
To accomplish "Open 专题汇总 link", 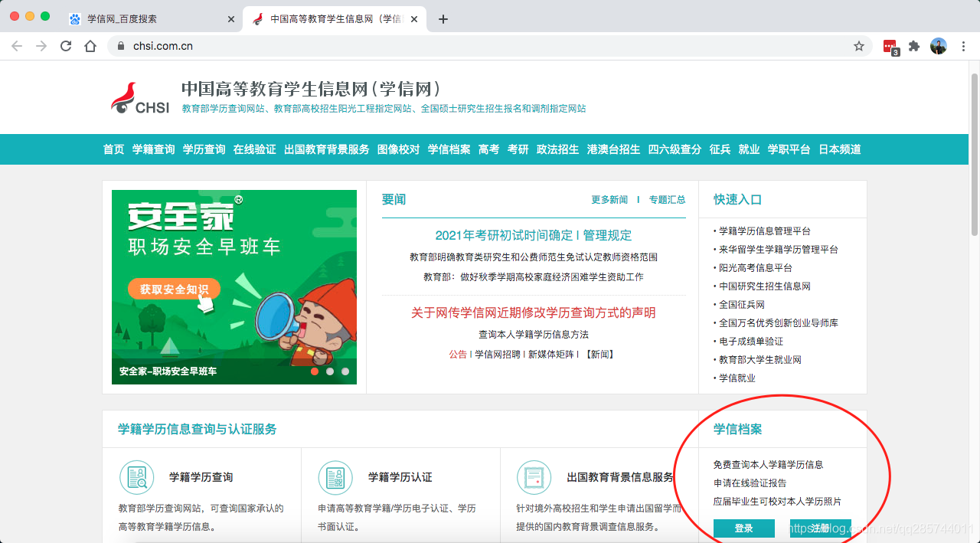I will pos(667,200).
